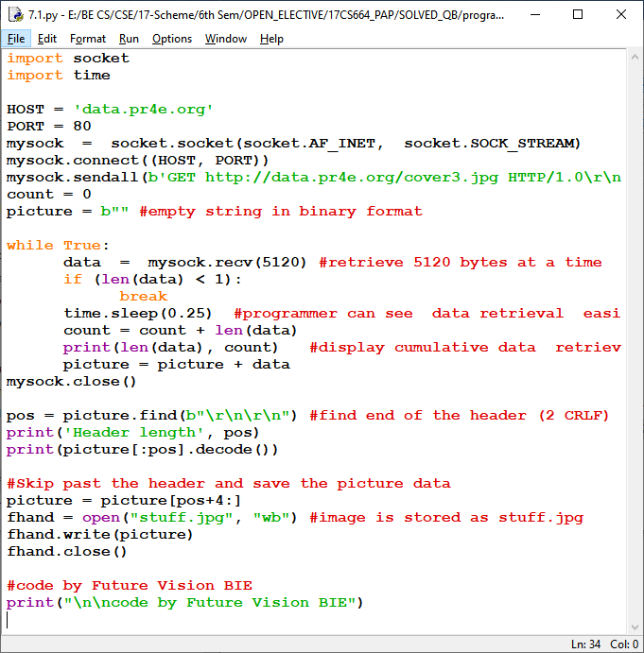The image size is (644, 653).
Task: Click the vertical scrollbar thumb
Action: 635,340
